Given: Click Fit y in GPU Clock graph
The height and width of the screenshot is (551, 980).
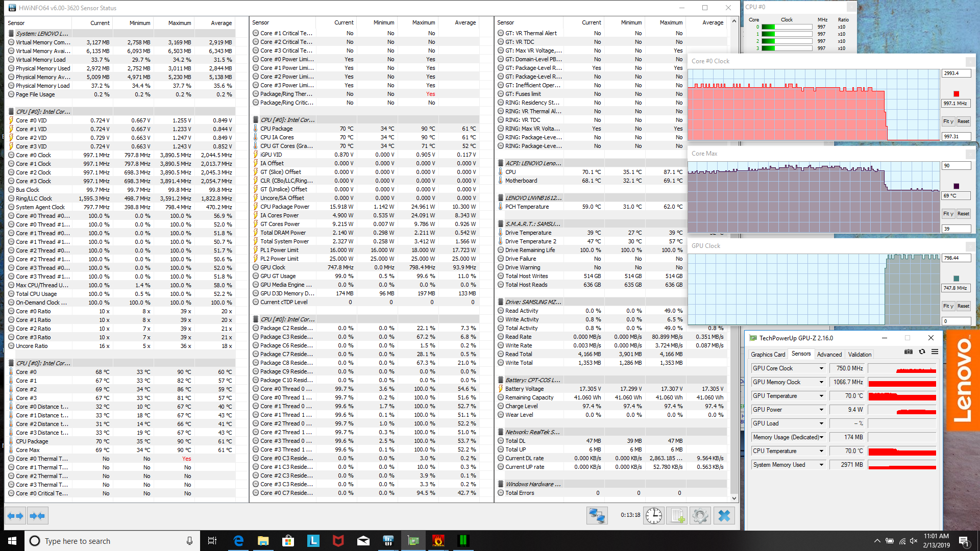Looking at the screenshot, I should click(x=948, y=306).
